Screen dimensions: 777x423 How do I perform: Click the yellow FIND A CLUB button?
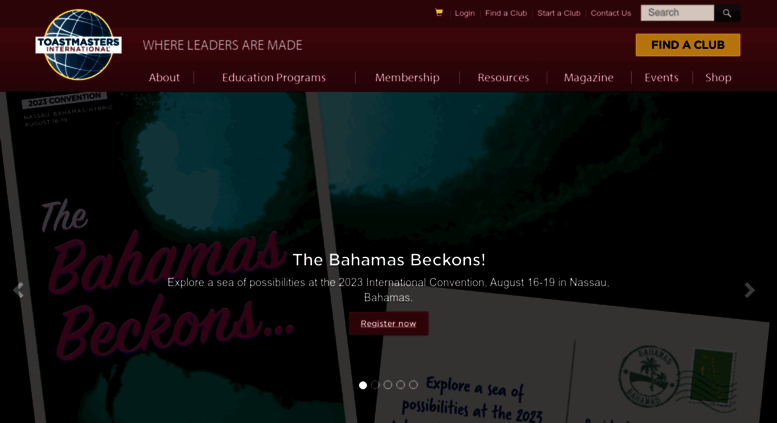(688, 45)
